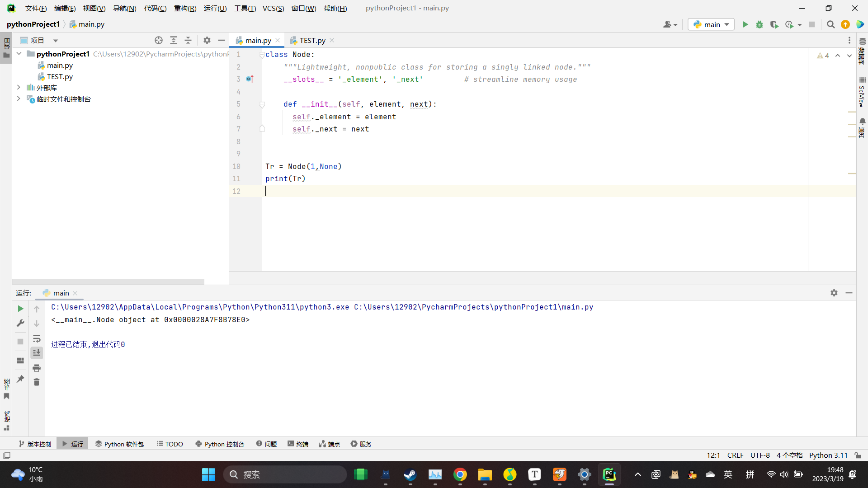Click the Python 3.11 interpreter status
The width and height of the screenshot is (868, 488).
pos(828,455)
